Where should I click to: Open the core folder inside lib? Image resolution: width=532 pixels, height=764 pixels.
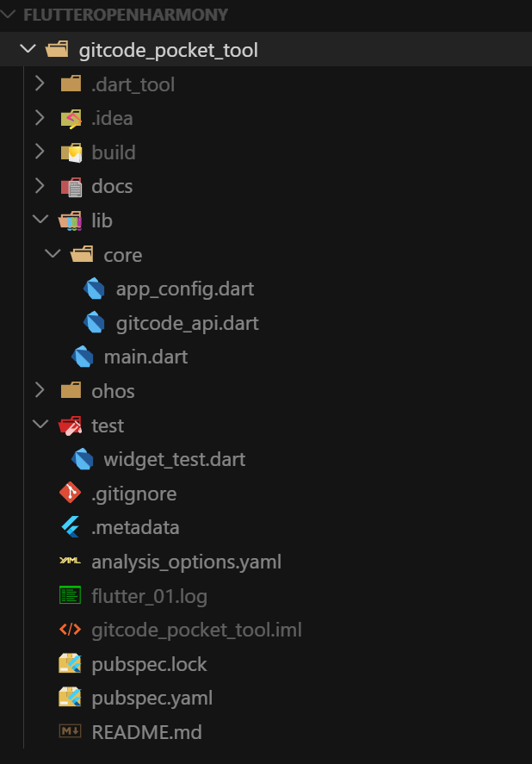(x=121, y=254)
